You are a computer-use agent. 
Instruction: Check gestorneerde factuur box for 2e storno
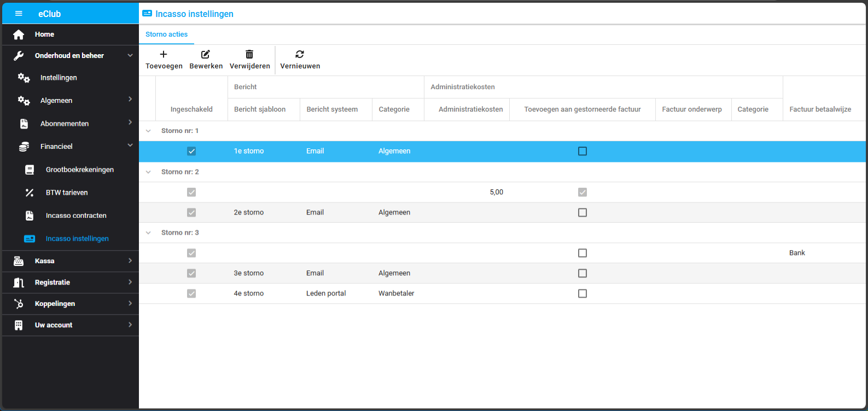[582, 212]
